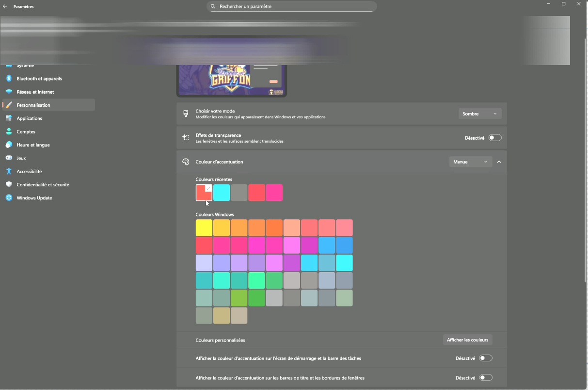This screenshot has width=588, height=390.
Task: Click the Comptes person icon
Action: point(9,131)
